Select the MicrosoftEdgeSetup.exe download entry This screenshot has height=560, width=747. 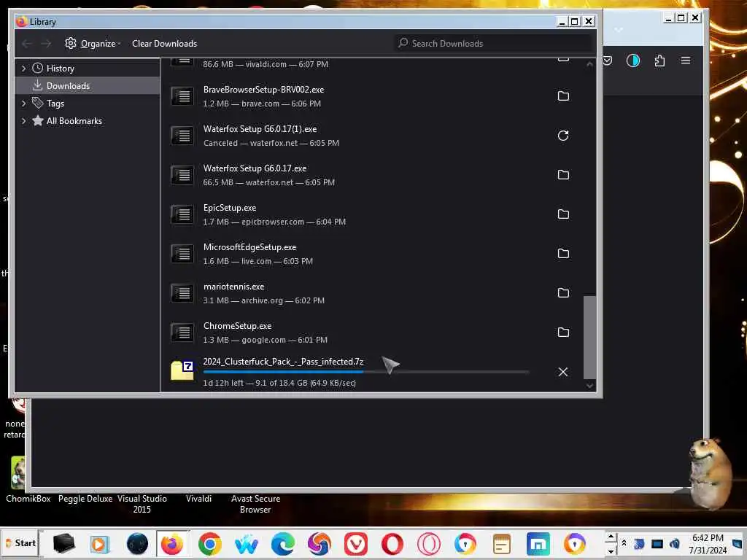(373, 253)
